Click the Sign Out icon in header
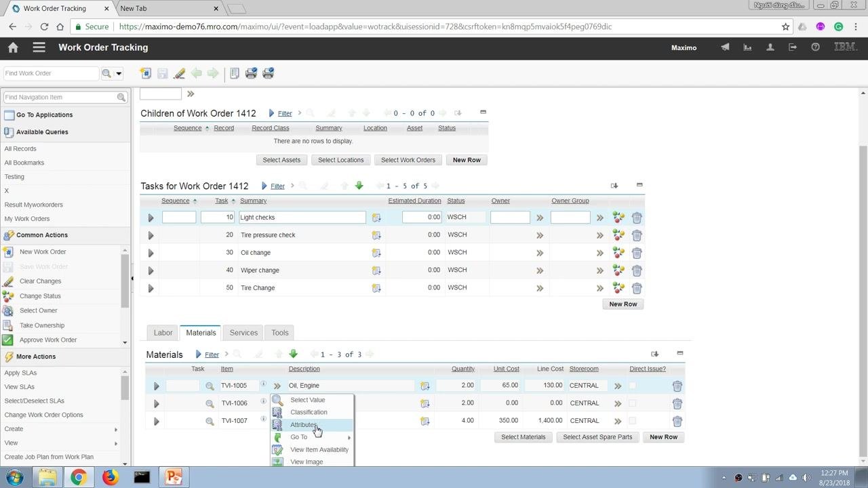This screenshot has width=868, height=488. 793,47
